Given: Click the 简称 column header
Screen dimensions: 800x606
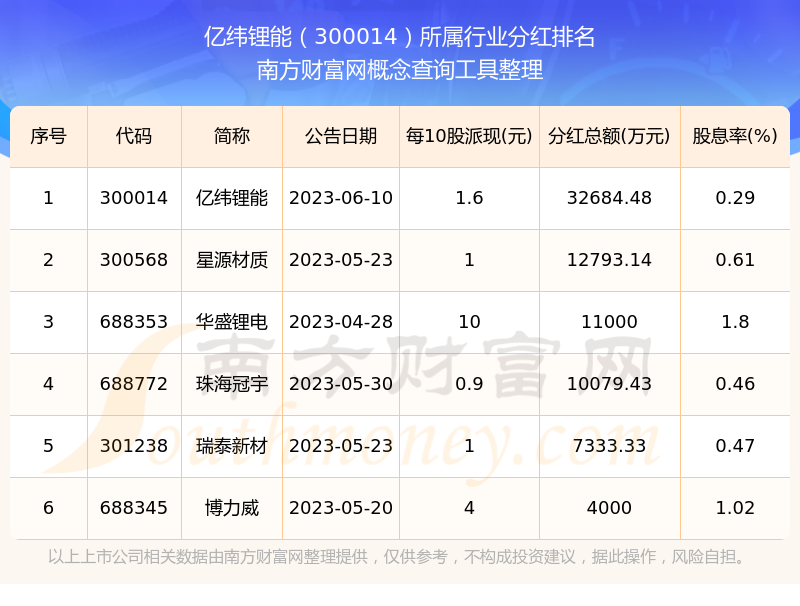Looking at the screenshot, I should (x=232, y=136).
